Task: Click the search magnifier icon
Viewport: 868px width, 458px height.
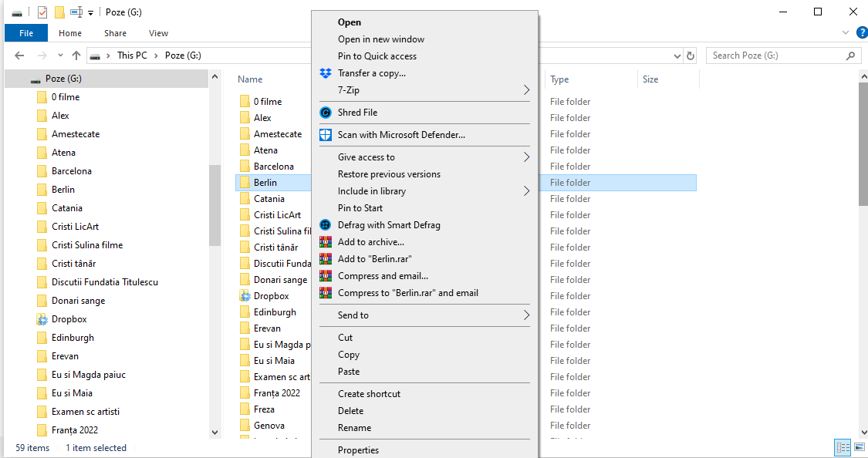Action: (851, 56)
